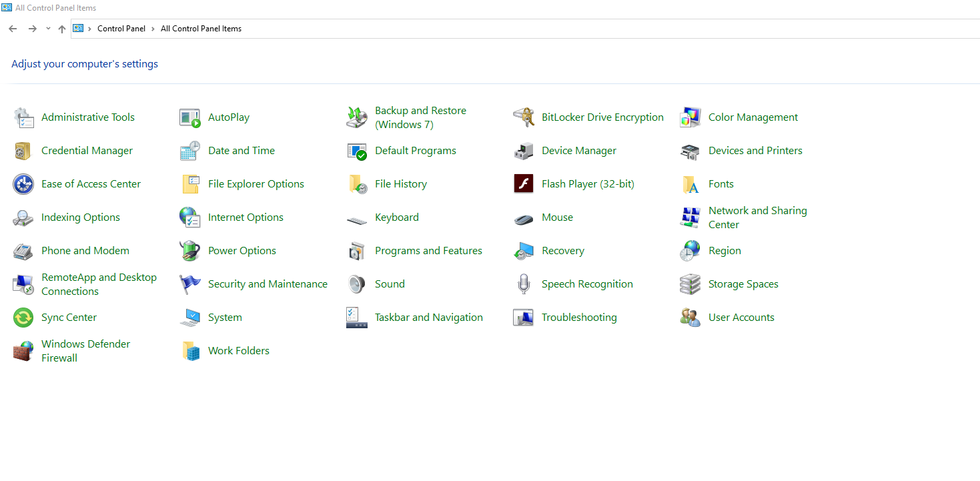Open the Storage Spaces link

tap(743, 284)
